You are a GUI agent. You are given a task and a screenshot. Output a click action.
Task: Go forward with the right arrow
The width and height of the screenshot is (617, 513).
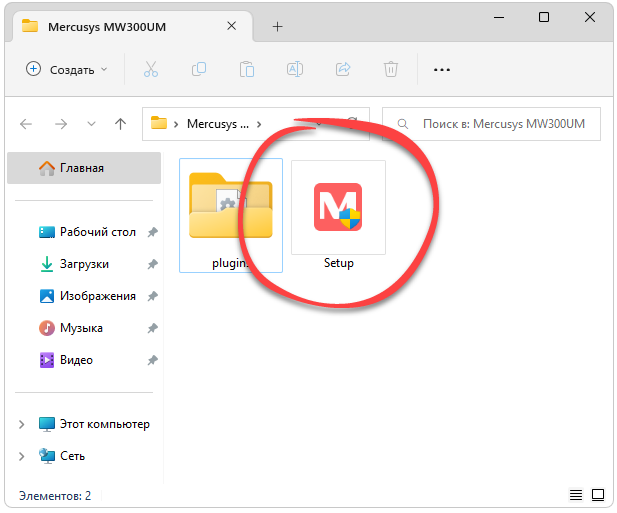61,124
